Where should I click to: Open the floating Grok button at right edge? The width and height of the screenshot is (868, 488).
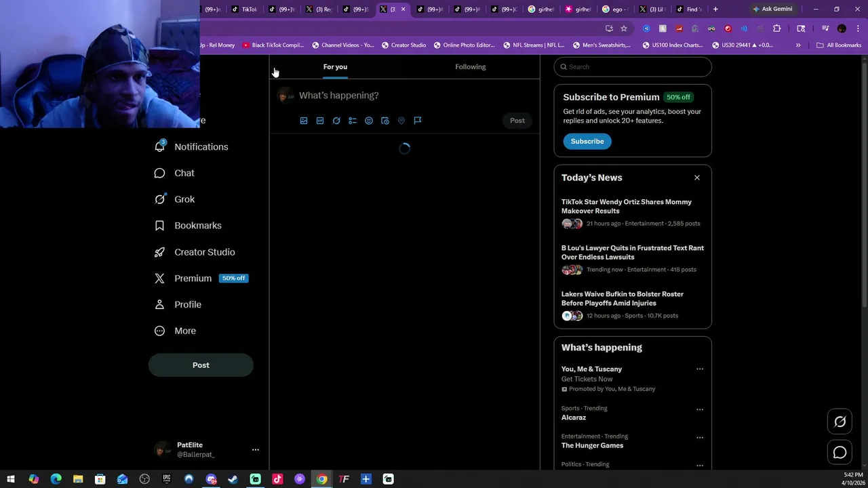(x=840, y=422)
